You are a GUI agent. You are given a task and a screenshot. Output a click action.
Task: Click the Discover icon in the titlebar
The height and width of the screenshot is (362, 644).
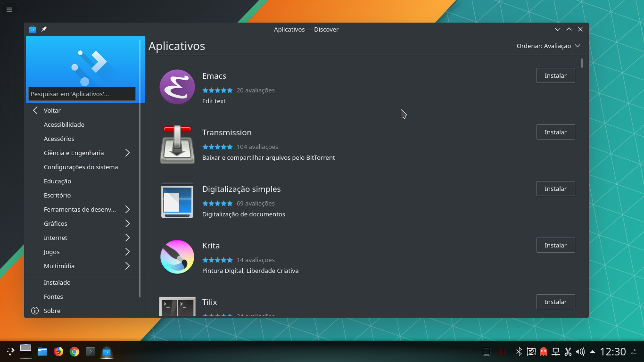point(32,29)
